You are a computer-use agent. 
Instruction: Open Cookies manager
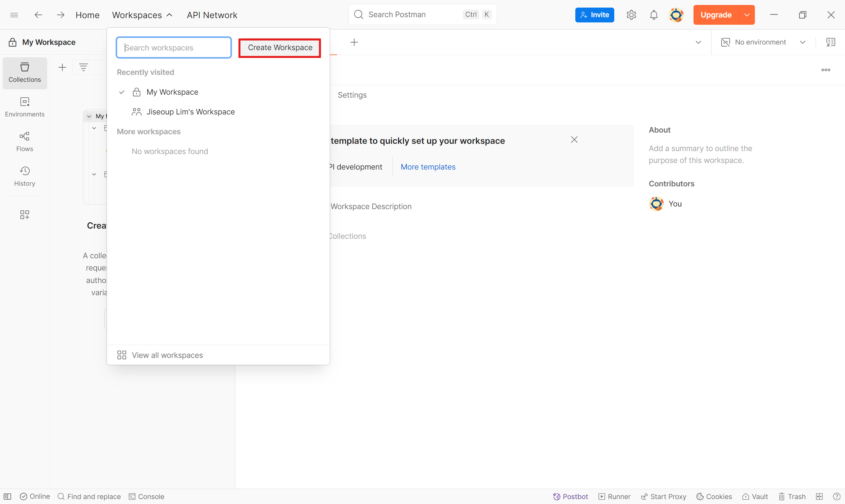714,496
